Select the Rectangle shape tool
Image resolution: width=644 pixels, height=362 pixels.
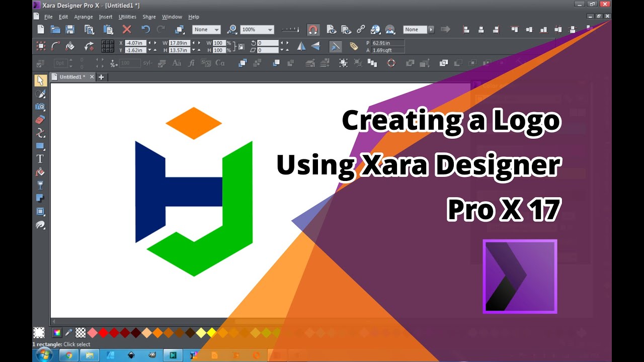pos(40,146)
